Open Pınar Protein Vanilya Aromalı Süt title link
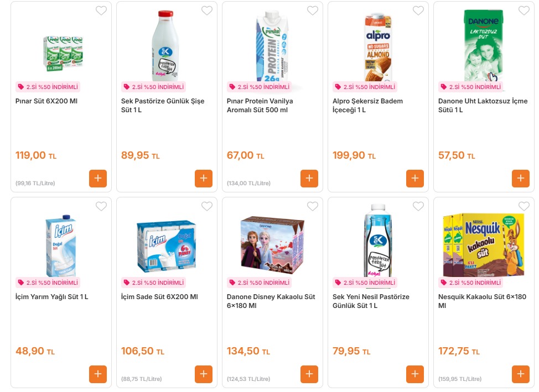This screenshot has width=539, height=392. [260, 106]
